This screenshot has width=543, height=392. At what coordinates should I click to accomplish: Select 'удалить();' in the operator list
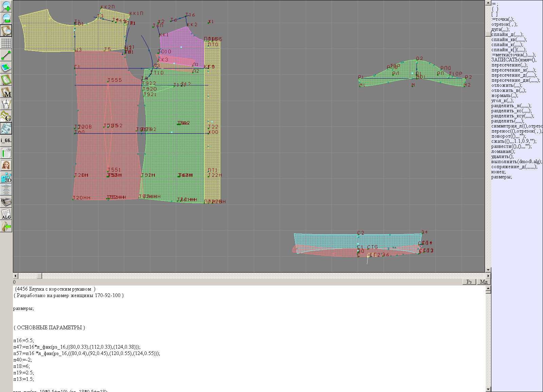tap(503, 157)
